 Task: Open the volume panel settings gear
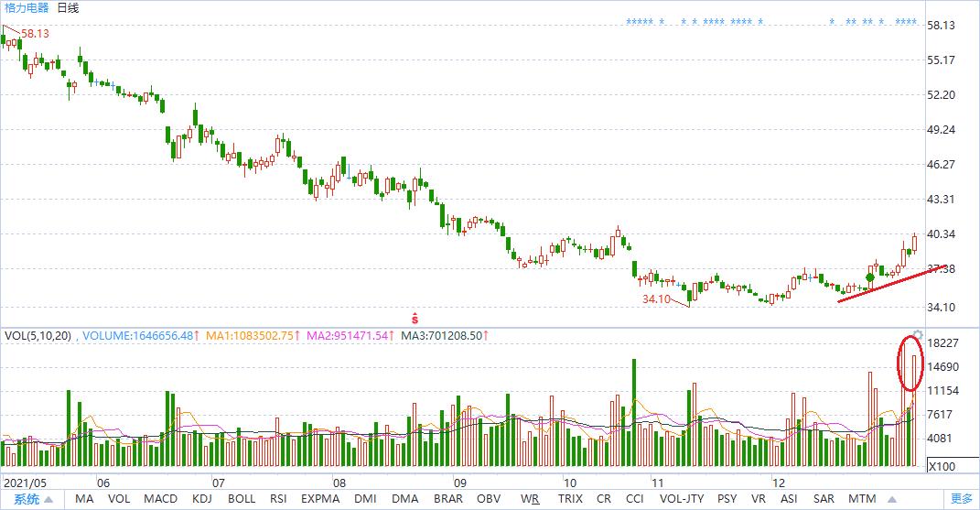point(918,335)
